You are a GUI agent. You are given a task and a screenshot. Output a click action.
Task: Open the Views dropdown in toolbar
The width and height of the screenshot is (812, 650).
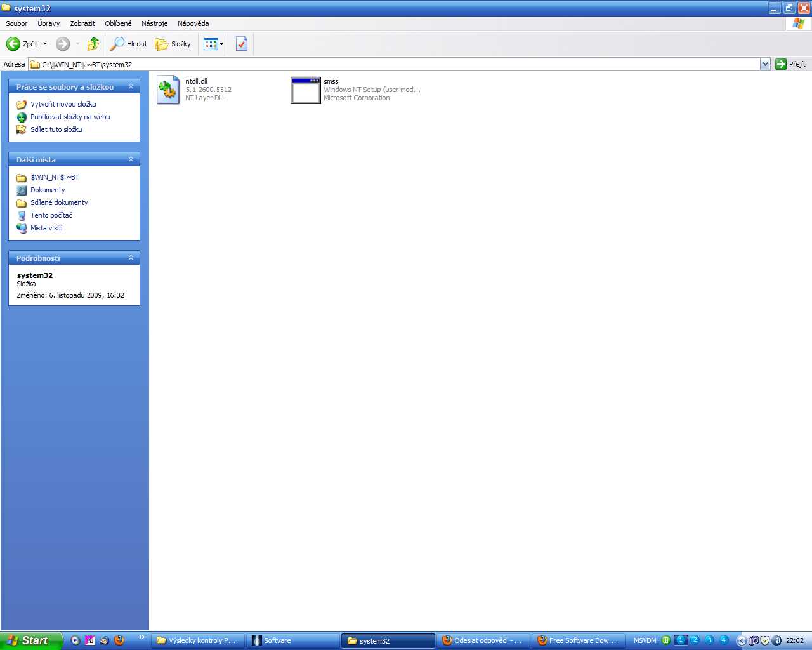(214, 44)
